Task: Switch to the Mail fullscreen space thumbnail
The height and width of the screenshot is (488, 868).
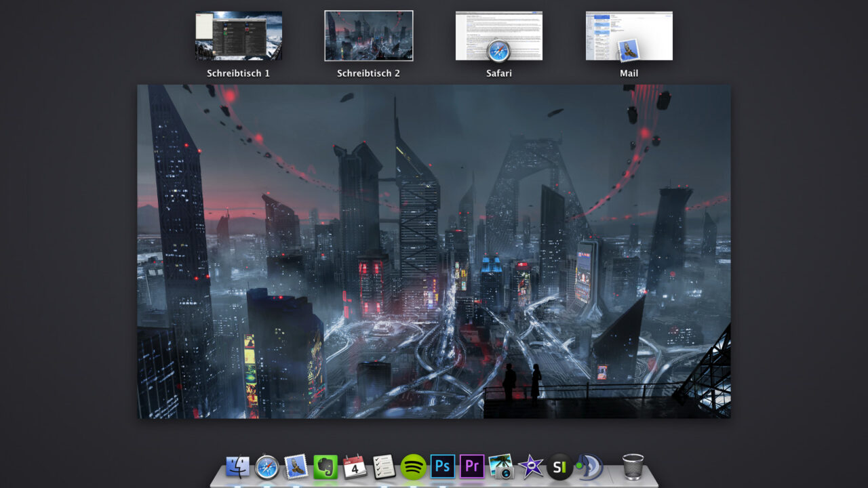Action: pyautogui.click(x=629, y=36)
